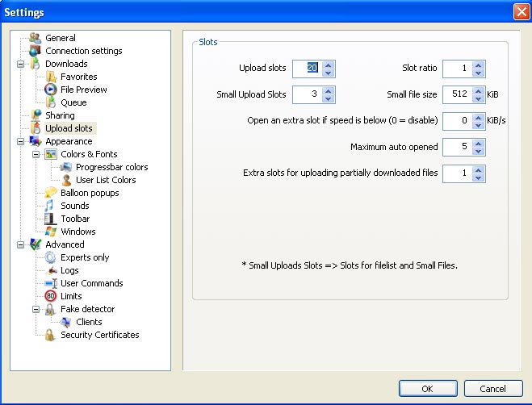Decrease the extra slot speed threshold

[479, 125]
